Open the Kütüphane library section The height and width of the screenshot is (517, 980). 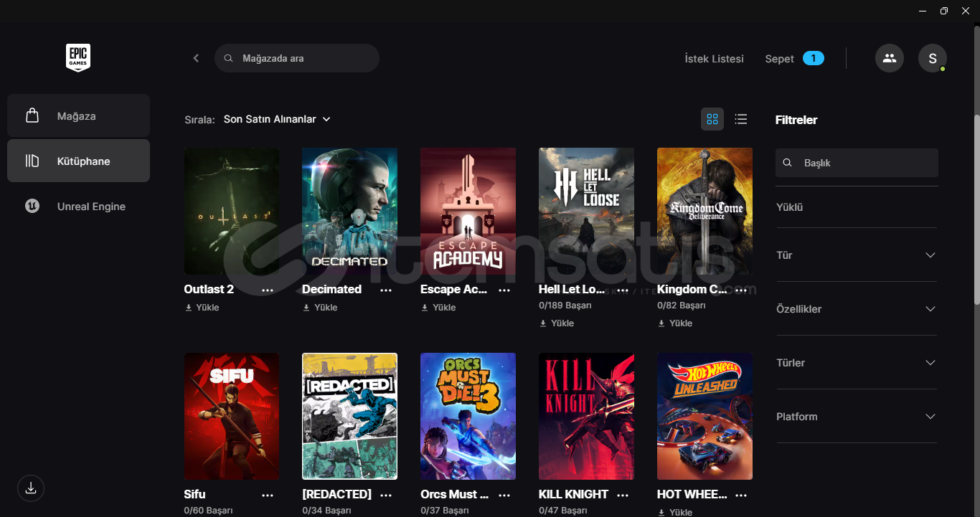pos(78,161)
